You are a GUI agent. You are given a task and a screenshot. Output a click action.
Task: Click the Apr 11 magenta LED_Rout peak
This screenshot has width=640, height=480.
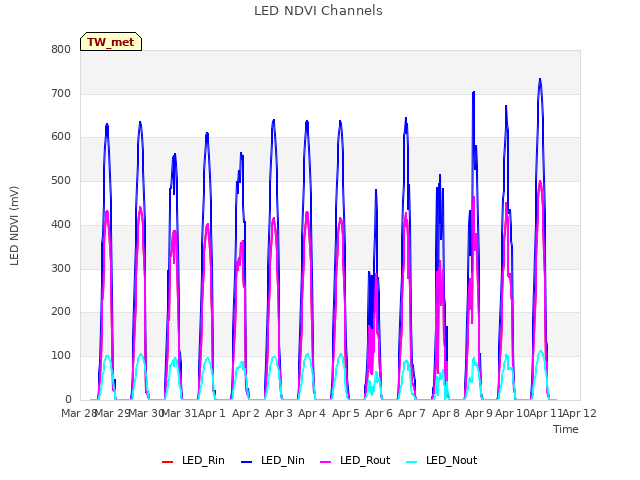coord(540,182)
